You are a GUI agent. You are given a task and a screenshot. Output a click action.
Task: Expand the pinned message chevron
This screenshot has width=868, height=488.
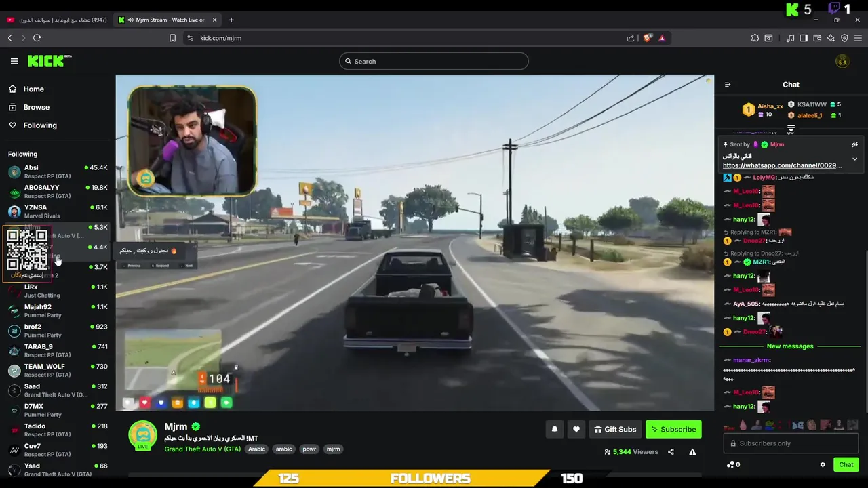854,159
